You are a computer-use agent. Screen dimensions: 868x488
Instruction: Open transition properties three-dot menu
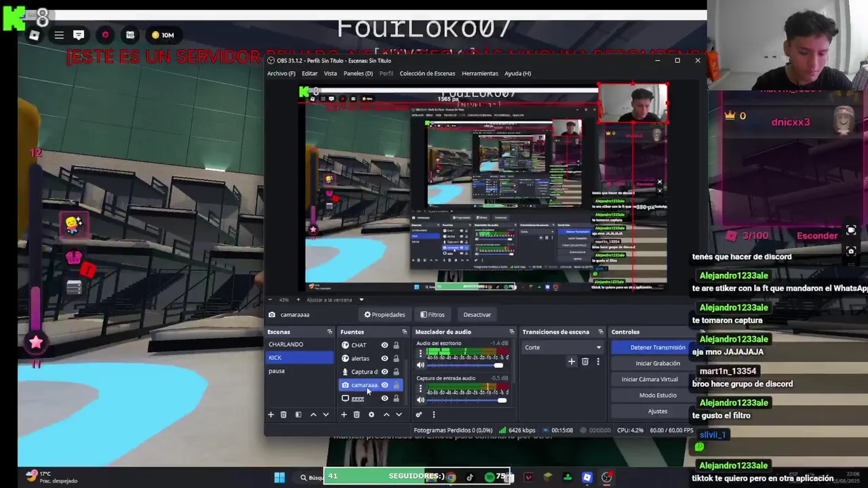pos(597,362)
